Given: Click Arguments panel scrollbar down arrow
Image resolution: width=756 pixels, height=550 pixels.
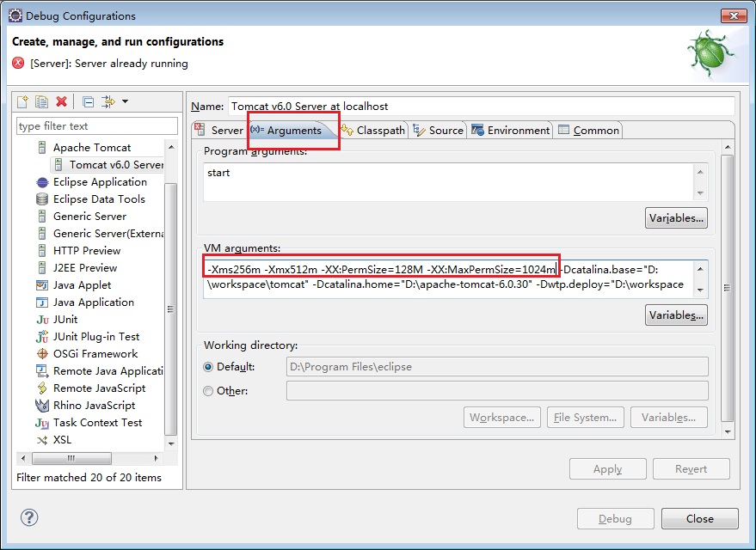Looking at the screenshot, I should (728, 432).
